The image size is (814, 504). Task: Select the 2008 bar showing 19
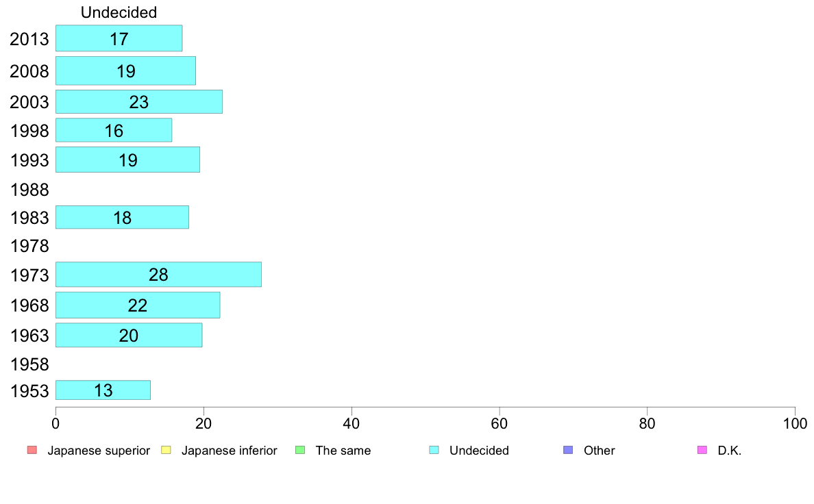tap(125, 71)
